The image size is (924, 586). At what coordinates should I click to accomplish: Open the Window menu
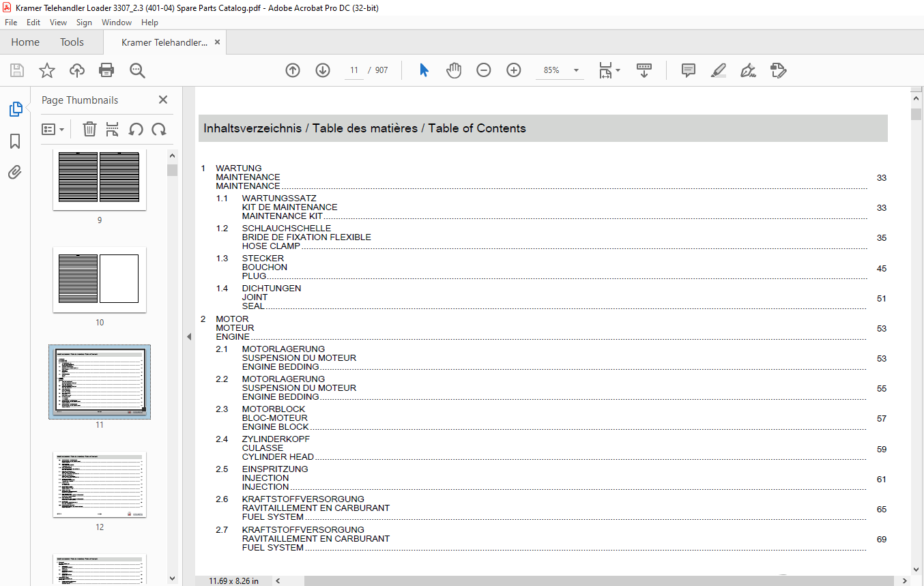[x=117, y=23]
